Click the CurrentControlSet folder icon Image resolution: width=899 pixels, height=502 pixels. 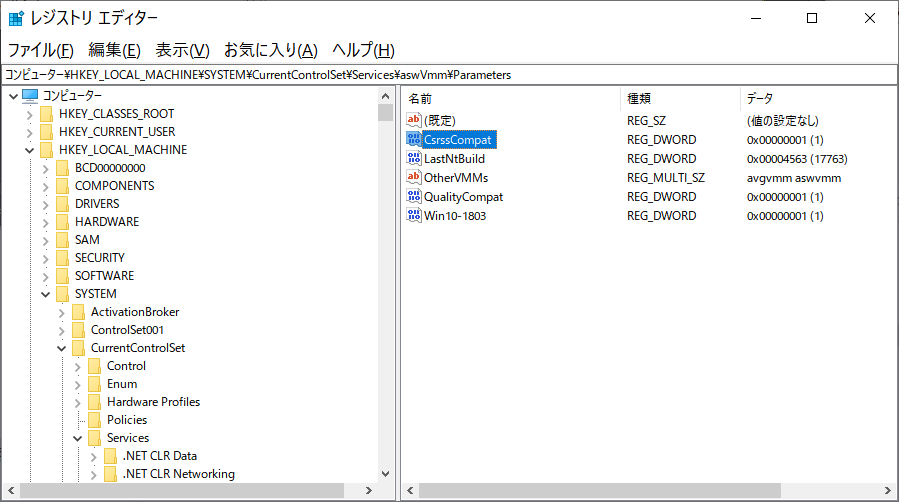point(79,348)
